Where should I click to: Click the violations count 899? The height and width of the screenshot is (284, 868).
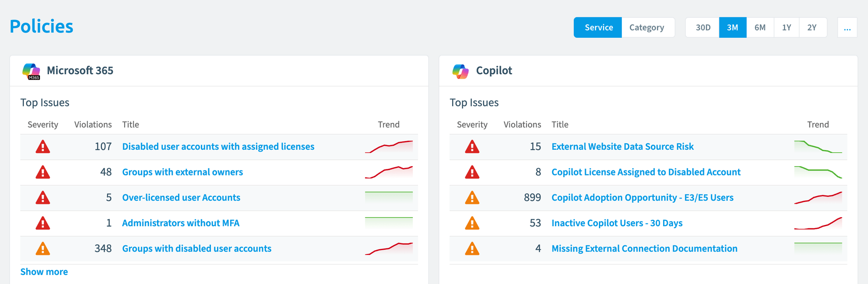coord(532,198)
